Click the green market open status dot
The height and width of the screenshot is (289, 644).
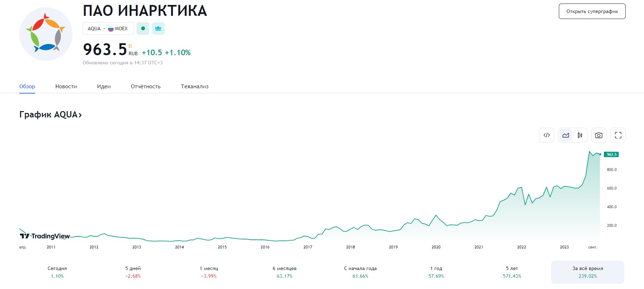pyautogui.click(x=143, y=28)
